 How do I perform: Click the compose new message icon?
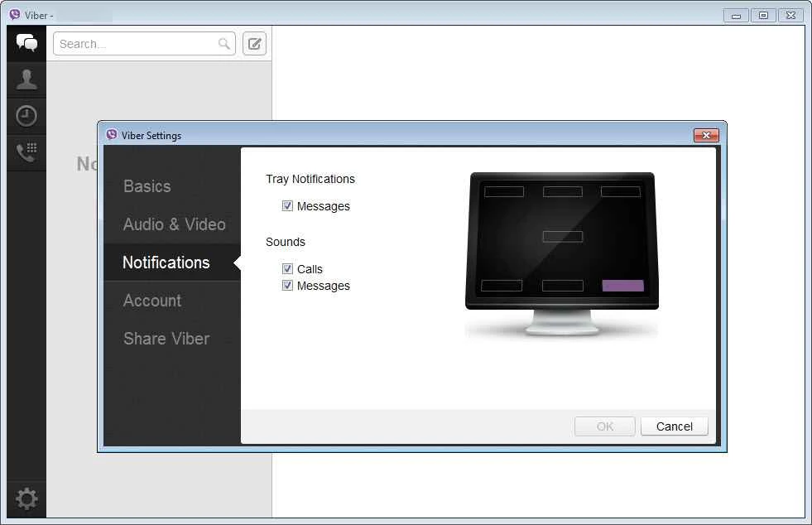click(x=255, y=44)
